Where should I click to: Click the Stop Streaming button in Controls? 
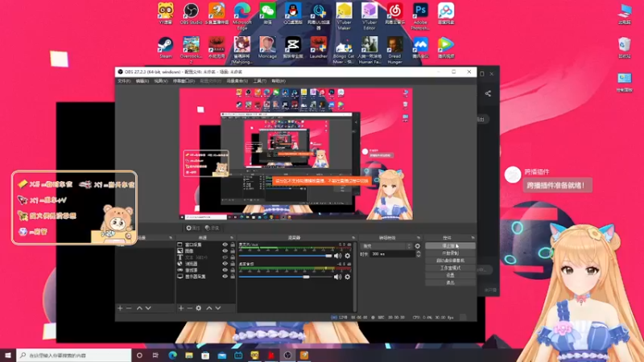(450, 246)
